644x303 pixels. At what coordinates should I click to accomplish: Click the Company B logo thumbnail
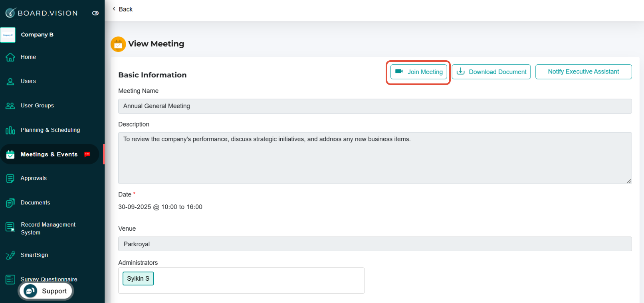click(8, 35)
